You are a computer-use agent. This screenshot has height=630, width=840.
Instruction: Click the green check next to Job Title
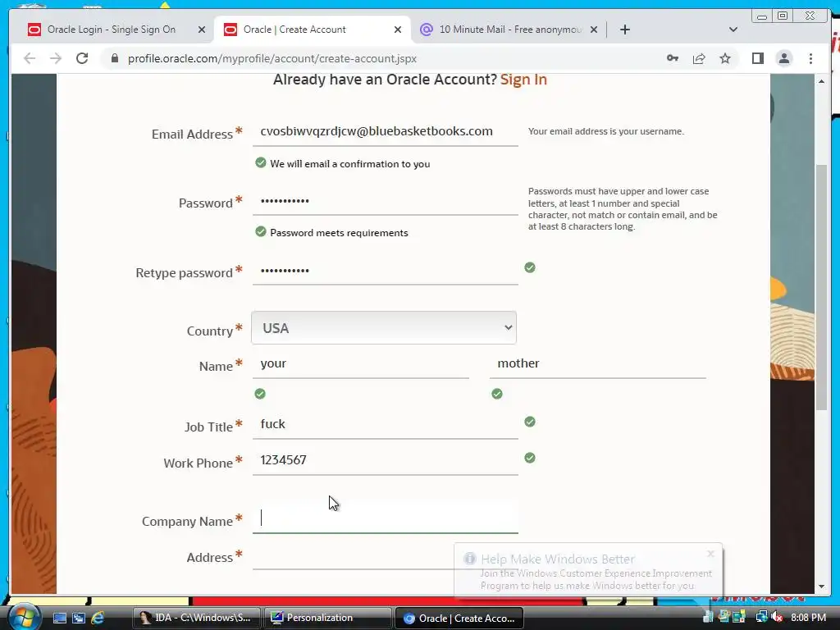click(x=530, y=422)
